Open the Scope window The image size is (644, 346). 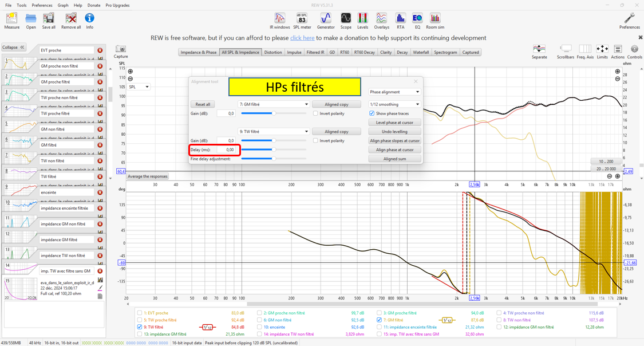(346, 21)
